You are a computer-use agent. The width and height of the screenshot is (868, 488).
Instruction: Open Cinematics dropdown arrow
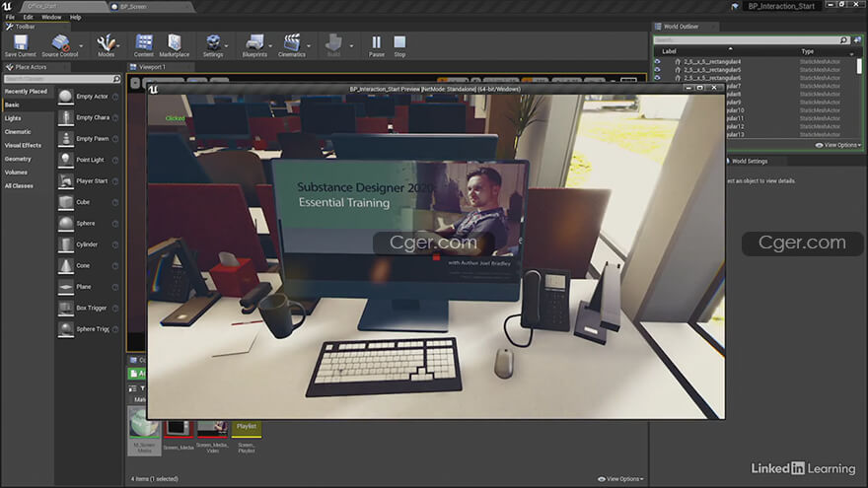(309, 46)
